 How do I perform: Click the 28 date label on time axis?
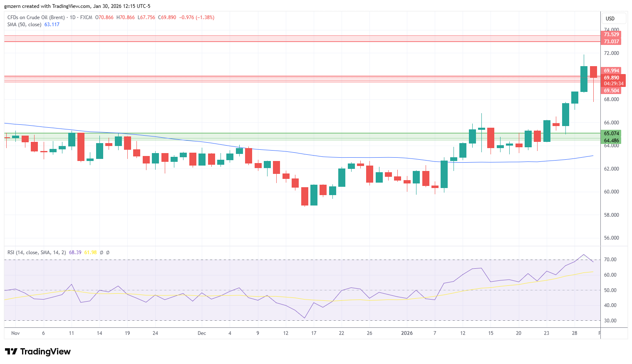point(575,333)
